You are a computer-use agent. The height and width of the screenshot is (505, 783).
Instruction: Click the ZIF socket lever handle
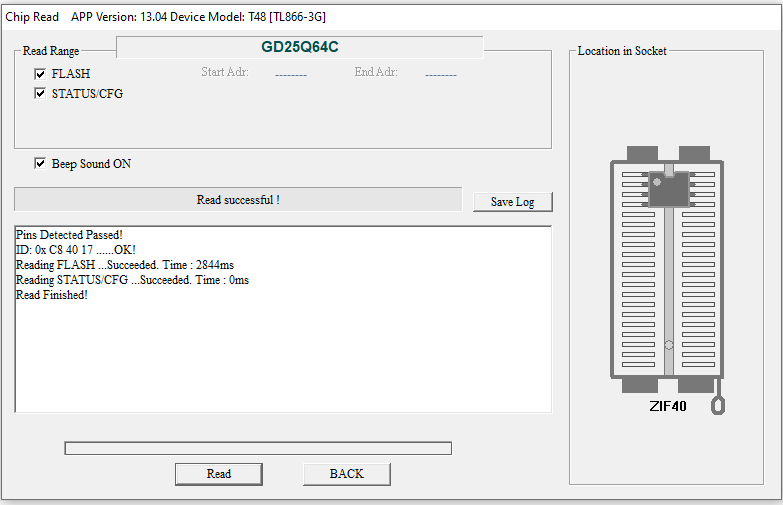point(716,405)
